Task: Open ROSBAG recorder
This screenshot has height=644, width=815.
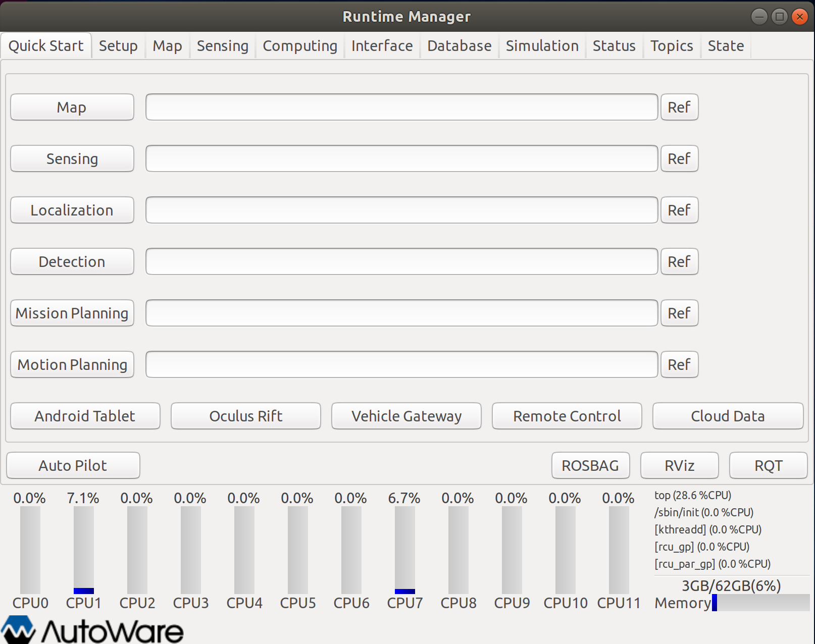Action: coord(590,465)
